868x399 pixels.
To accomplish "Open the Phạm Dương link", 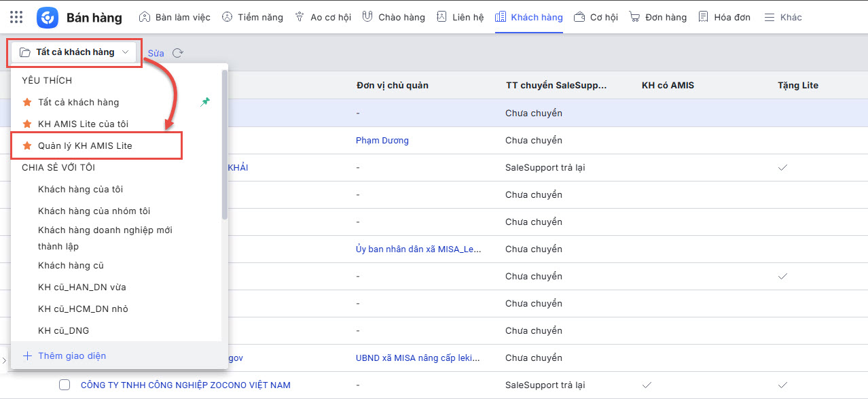I will click(x=382, y=140).
